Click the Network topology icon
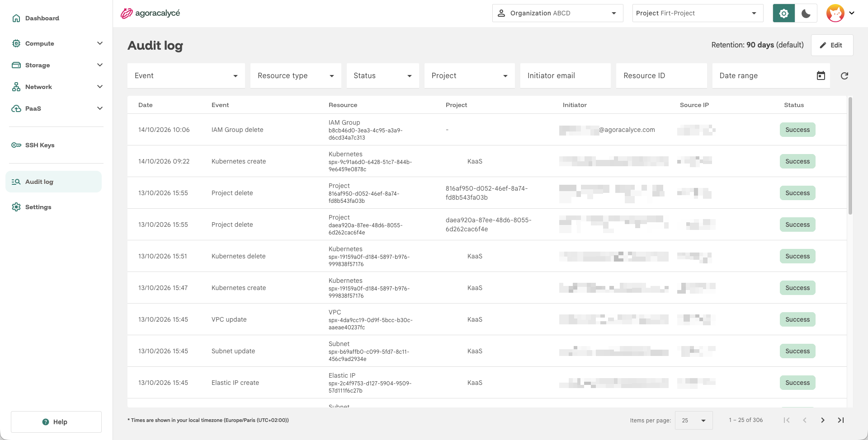The height and width of the screenshot is (440, 868). click(16, 87)
